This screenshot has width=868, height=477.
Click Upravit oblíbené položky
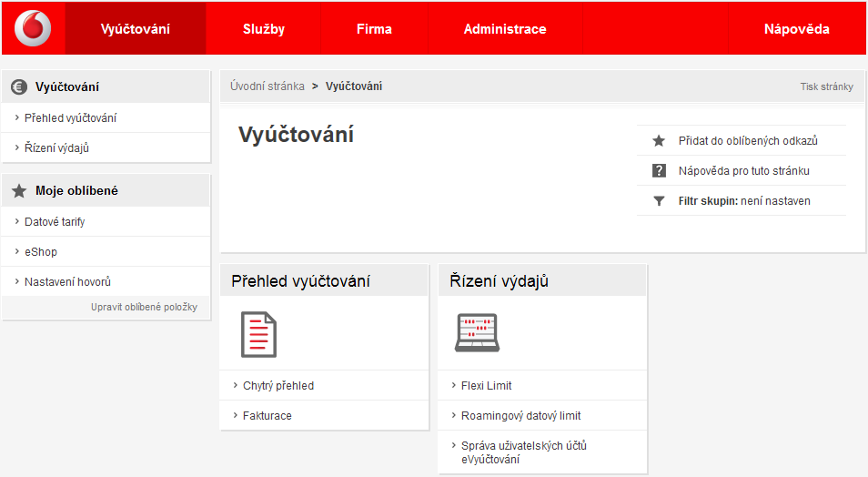(x=144, y=307)
